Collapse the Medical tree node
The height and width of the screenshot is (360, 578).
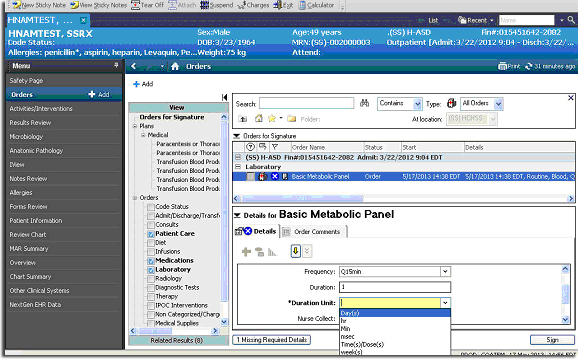click(143, 135)
